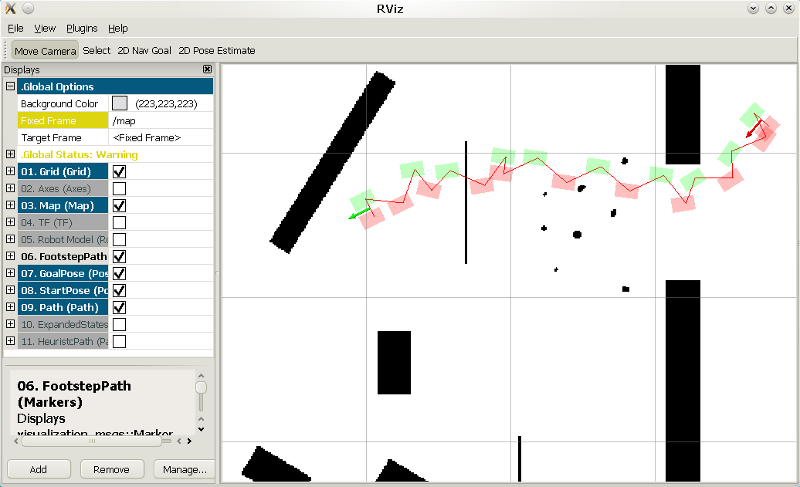800x487 pixels.
Task: Expand the .Global Status: Warning entry
Action: (10, 155)
